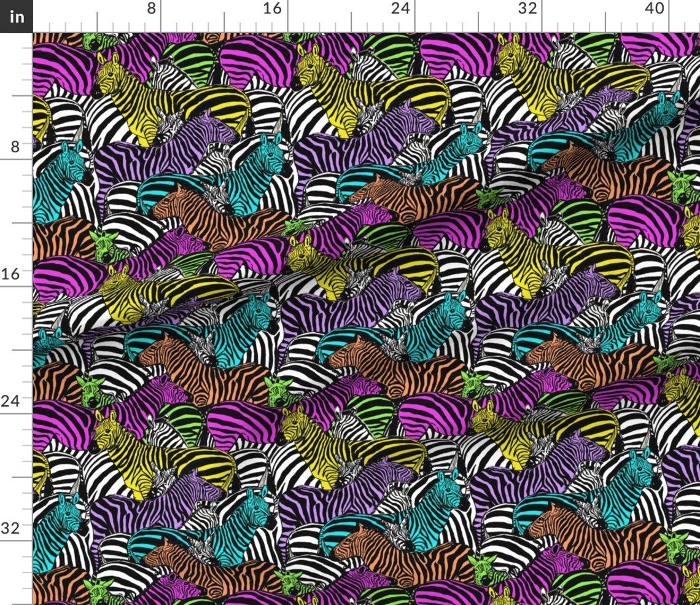Image resolution: width=700 pixels, height=605 pixels.
Task: Click the 'in' unit label
Action: (16, 17)
